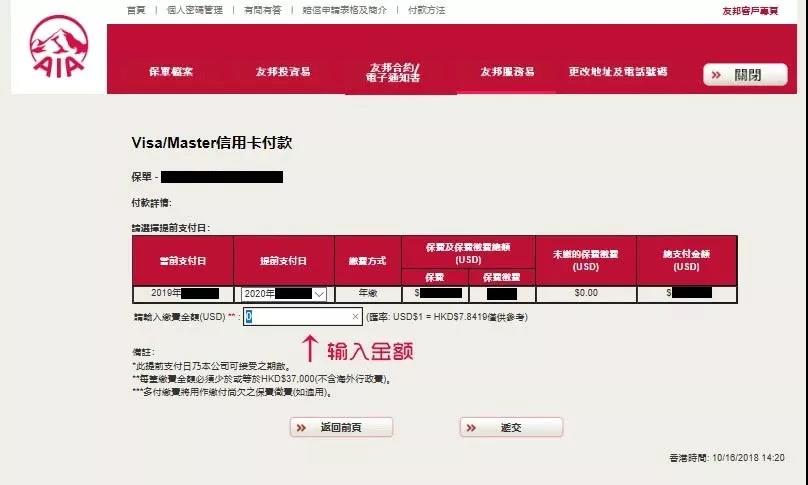This screenshot has width=808, height=485.
Task: Click the 關閉 close button
Action: coord(745,75)
